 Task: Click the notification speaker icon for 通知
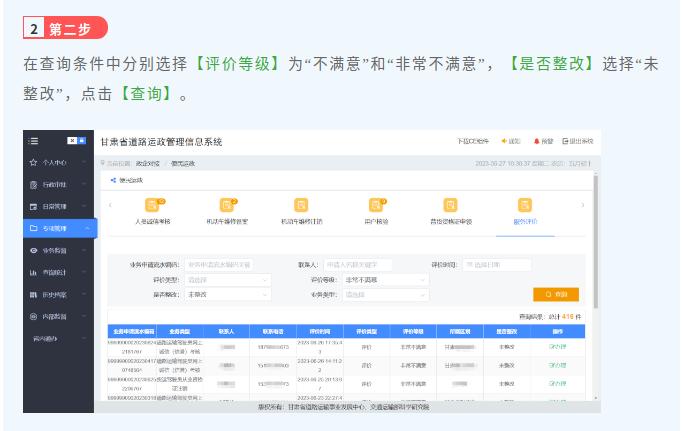(x=504, y=141)
